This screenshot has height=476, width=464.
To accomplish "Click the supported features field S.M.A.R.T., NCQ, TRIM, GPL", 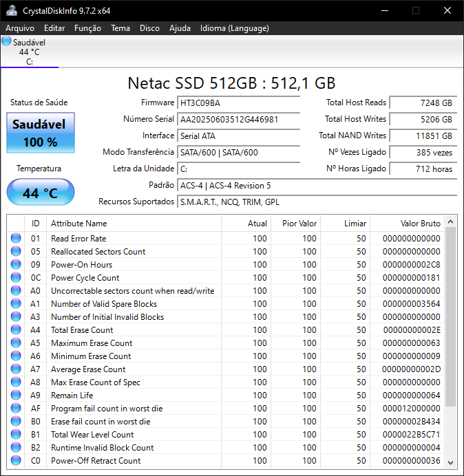I will point(317,202).
